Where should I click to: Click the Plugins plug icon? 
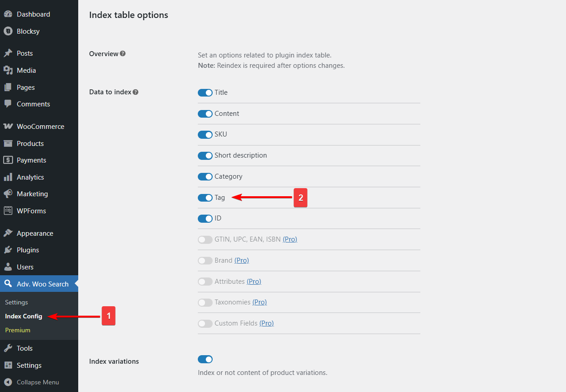click(x=8, y=250)
